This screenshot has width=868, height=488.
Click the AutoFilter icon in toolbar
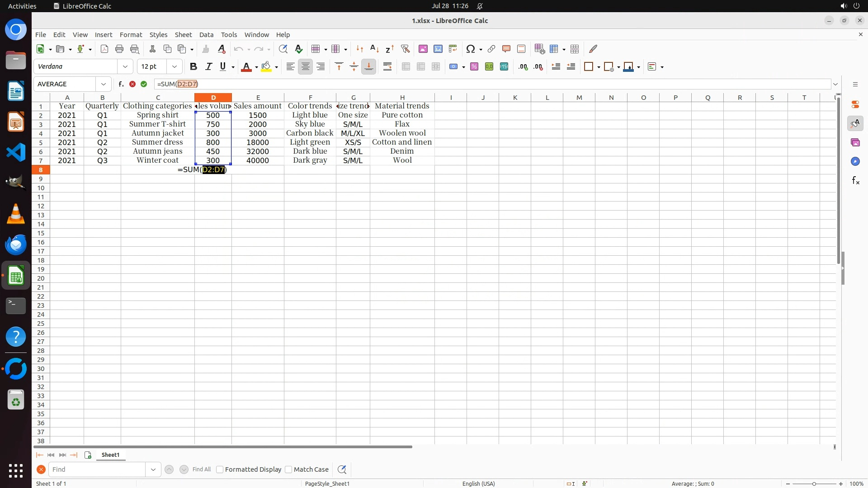coord(405,49)
